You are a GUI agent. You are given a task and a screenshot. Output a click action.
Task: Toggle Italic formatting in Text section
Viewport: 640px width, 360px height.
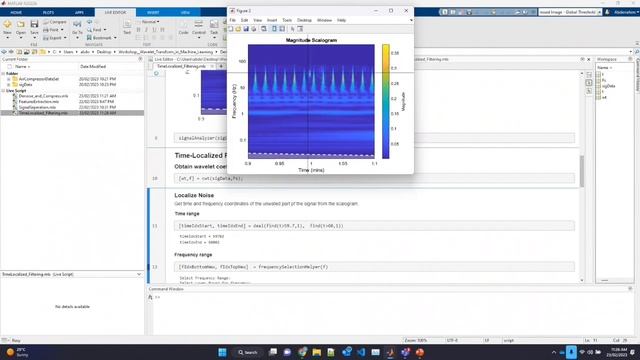tap(146, 30)
